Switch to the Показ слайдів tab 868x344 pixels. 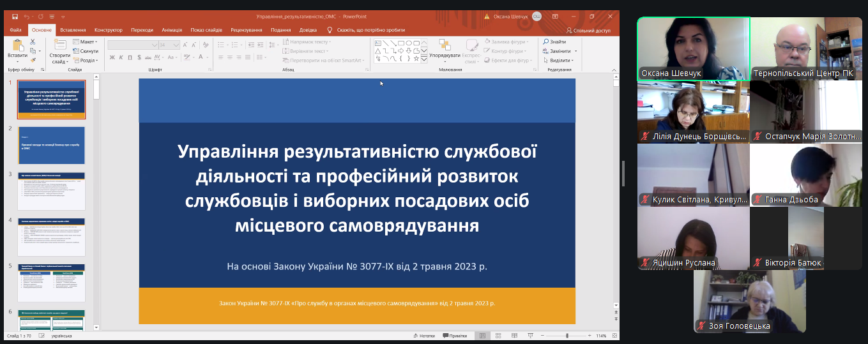(206, 30)
